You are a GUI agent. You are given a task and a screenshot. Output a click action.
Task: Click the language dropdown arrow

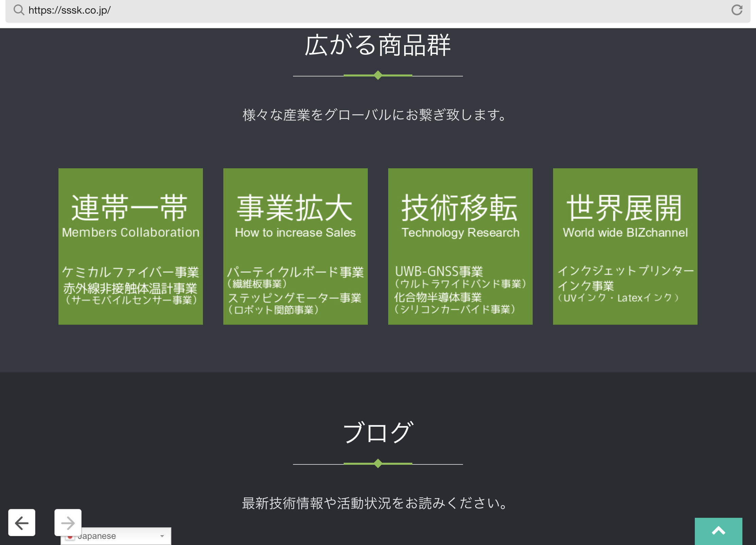tap(162, 536)
